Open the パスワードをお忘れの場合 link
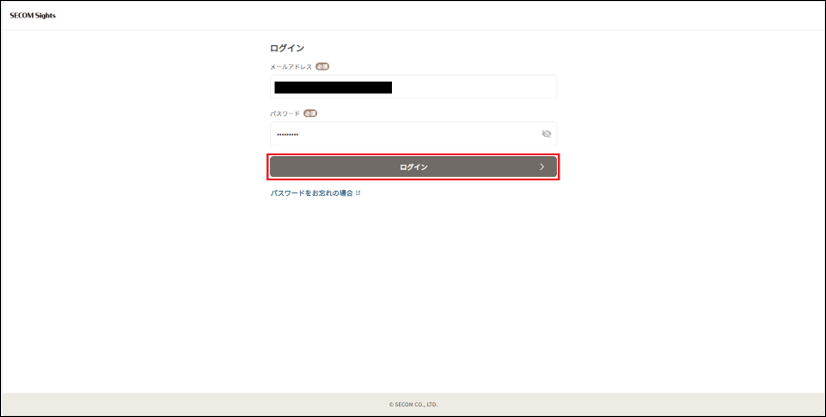 (x=315, y=193)
